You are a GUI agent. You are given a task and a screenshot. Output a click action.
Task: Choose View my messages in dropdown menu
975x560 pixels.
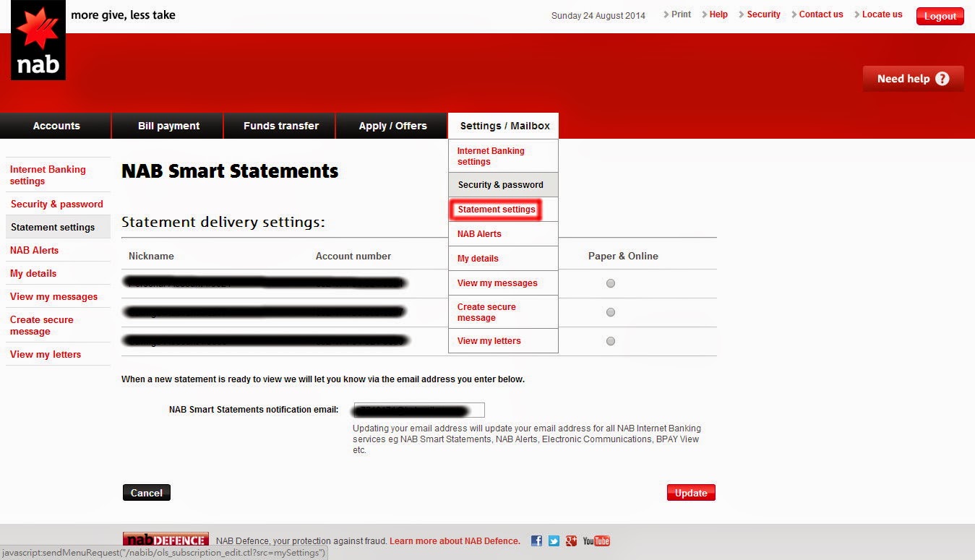[503, 283]
